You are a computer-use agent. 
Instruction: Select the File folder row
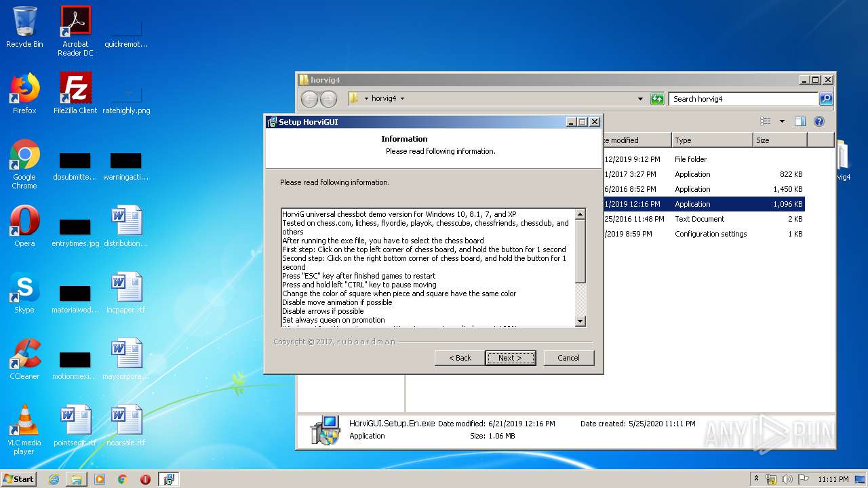tap(704, 159)
